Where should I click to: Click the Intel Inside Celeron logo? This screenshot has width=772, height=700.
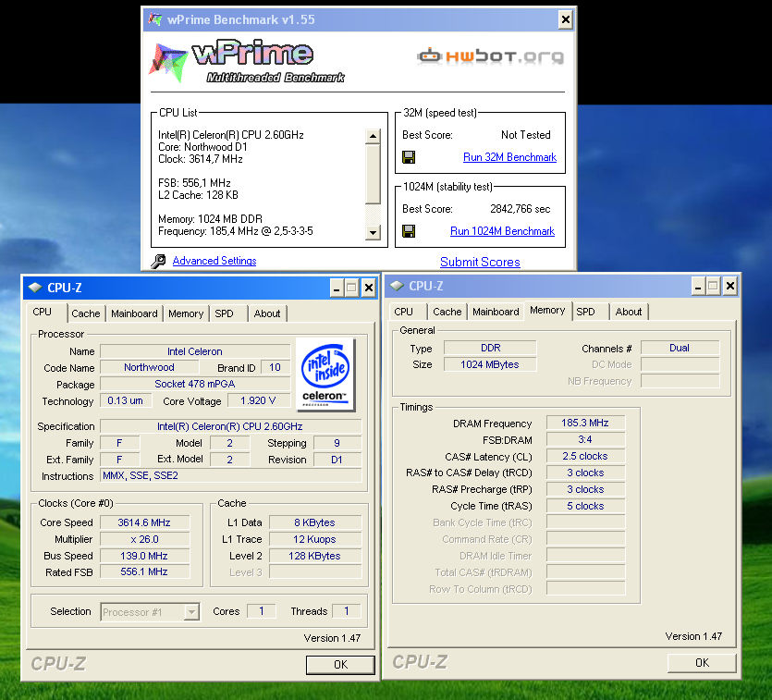[325, 375]
